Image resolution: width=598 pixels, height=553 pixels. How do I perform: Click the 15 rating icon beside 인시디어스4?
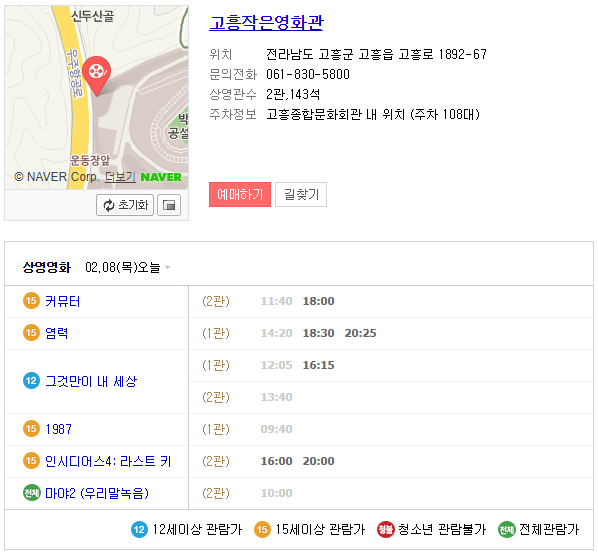click(31, 461)
